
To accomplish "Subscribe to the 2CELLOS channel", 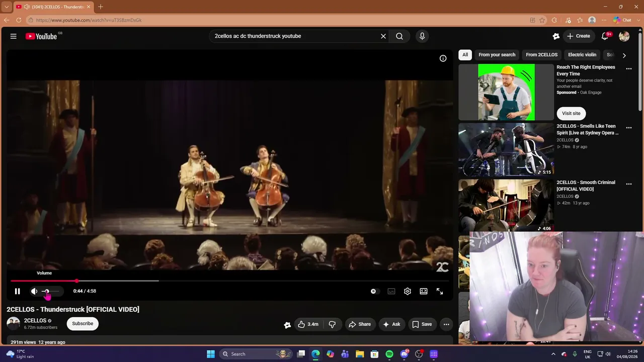I will pyautogui.click(x=83, y=324).
